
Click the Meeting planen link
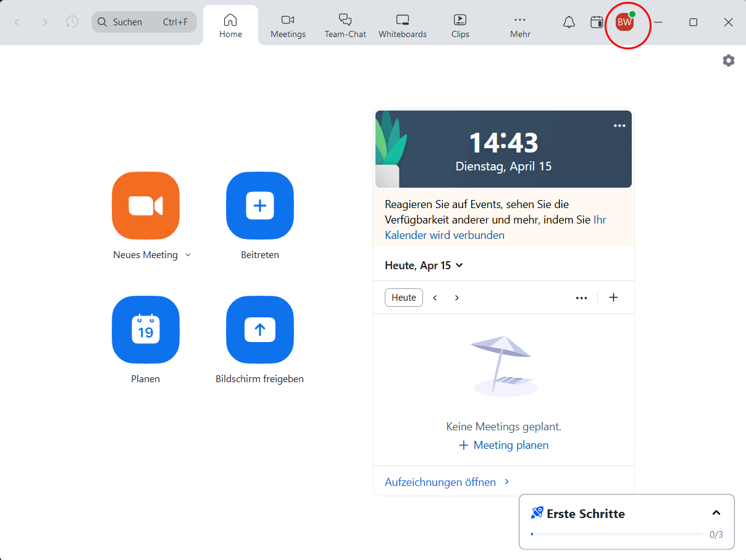click(504, 445)
